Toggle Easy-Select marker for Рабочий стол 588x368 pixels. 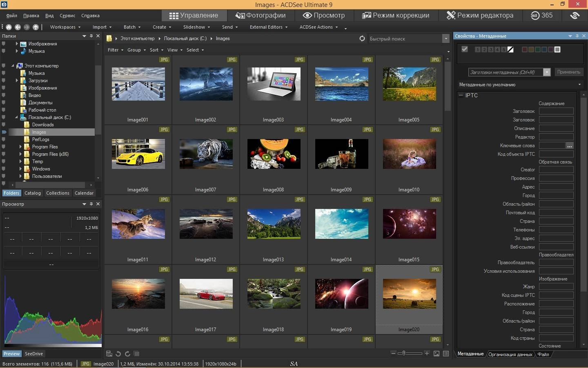click(4, 110)
